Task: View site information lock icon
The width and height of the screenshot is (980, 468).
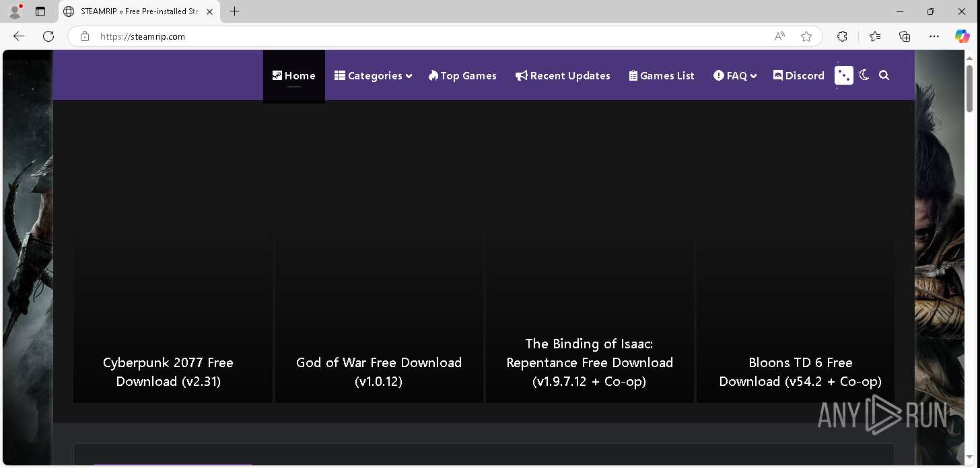Action: coord(84,36)
